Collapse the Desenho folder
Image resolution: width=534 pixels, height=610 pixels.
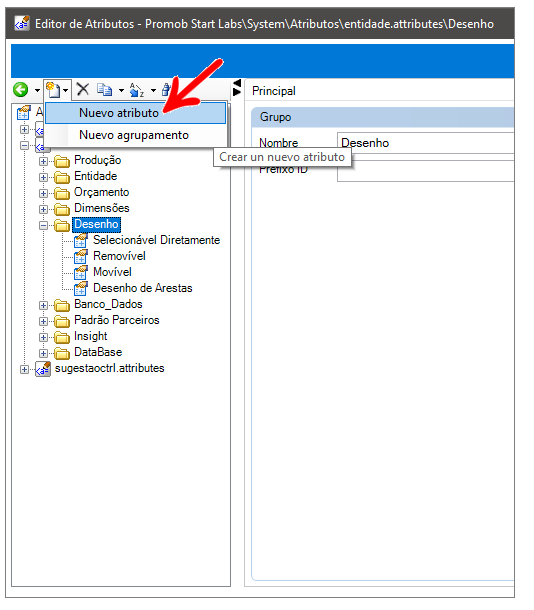(44, 225)
